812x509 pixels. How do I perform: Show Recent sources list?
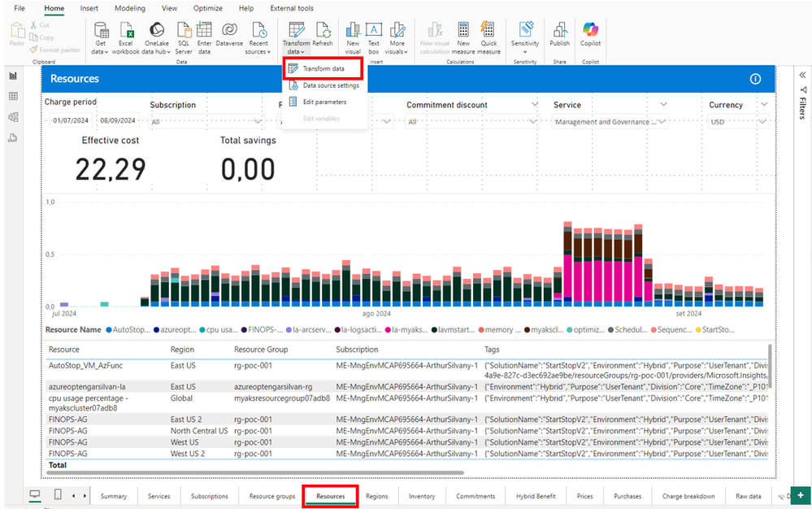258,38
